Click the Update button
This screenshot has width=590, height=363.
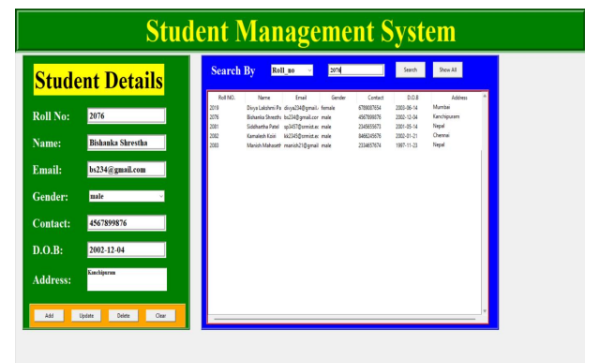pos(86,315)
